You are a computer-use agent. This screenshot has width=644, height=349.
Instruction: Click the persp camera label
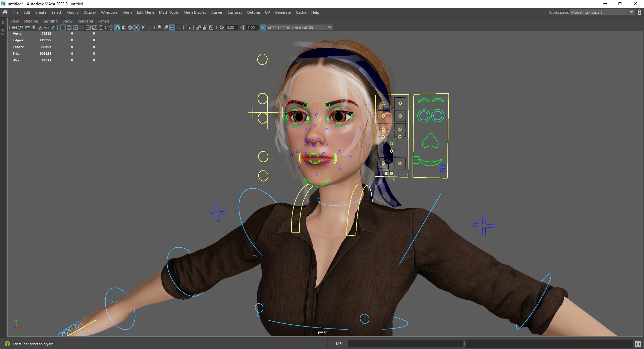tap(323, 332)
